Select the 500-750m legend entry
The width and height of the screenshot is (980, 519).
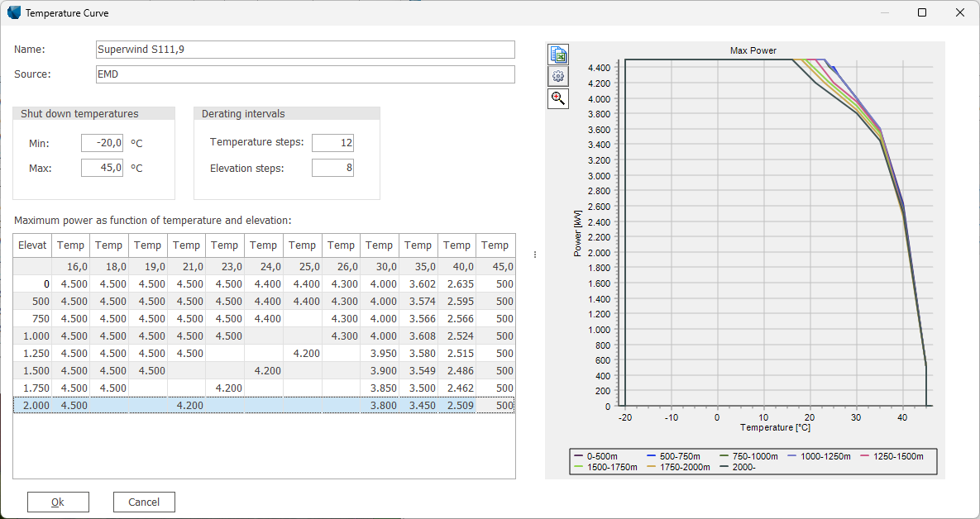[676, 456]
